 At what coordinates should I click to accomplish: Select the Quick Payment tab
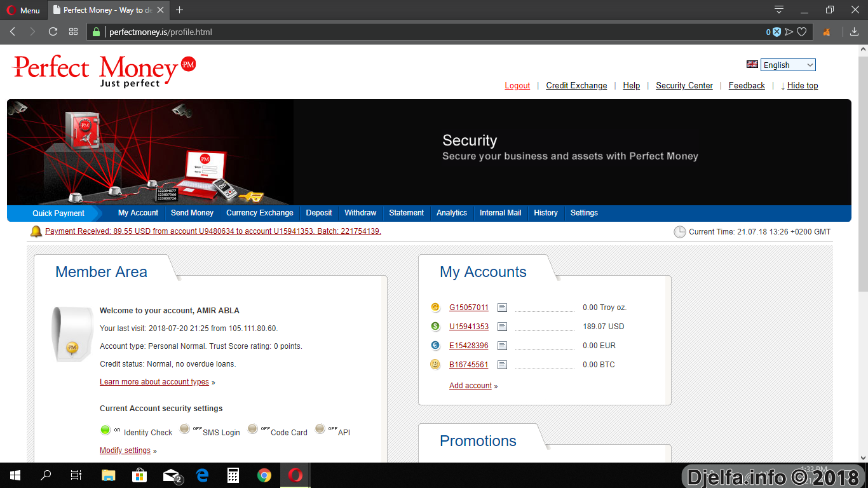pyautogui.click(x=58, y=213)
